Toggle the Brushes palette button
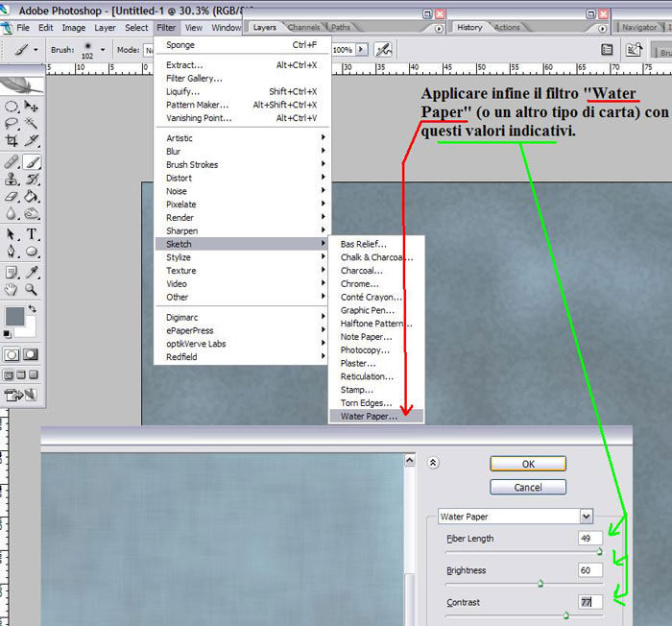This screenshot has height=626, width=672. coord(607,50)
